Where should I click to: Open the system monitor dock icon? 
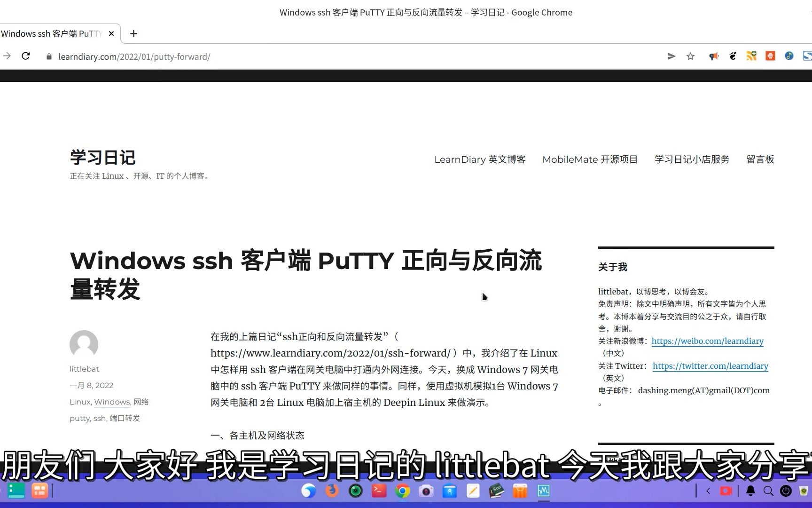point(543,491)
